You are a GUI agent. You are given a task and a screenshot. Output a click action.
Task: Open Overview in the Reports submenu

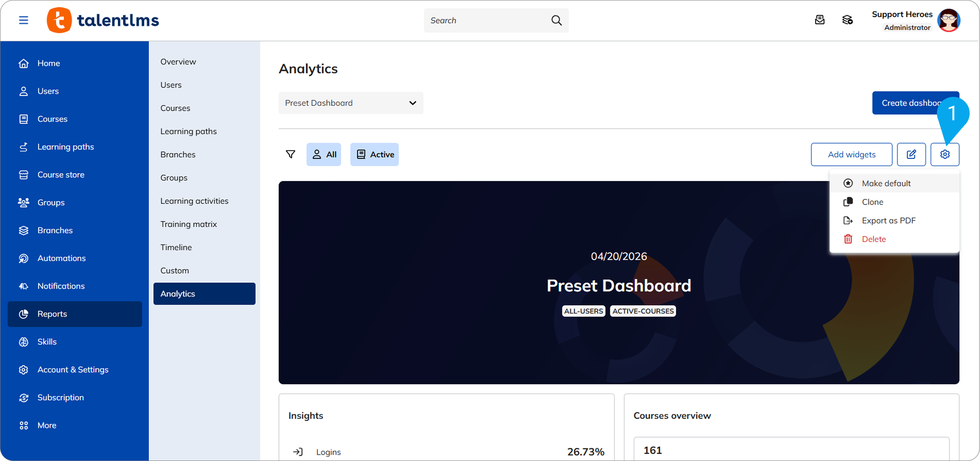(x=204, y=62)
